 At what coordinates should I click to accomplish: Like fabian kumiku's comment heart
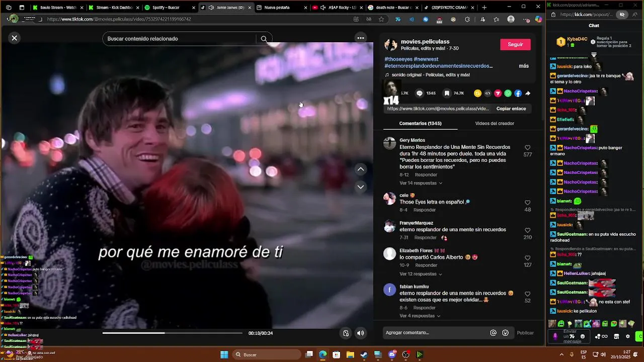[x=527, y=294]
